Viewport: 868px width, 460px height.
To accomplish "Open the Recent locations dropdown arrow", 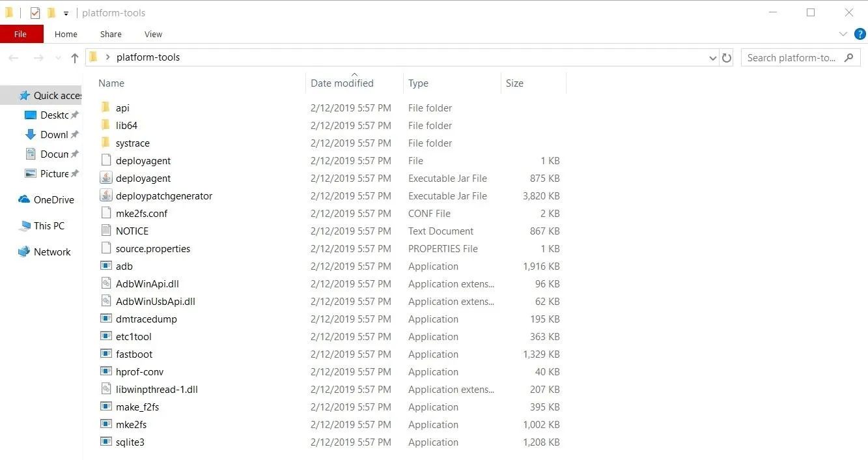I will tap(59, 58).
